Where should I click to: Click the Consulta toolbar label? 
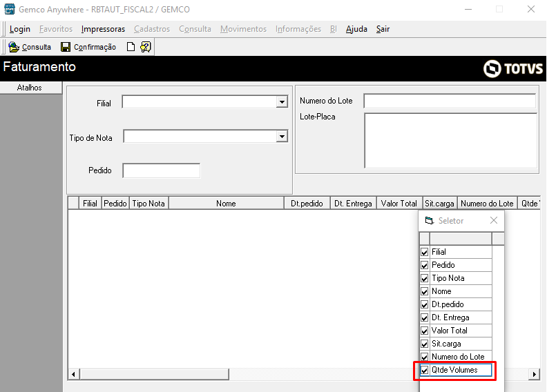[x=37, y=47]
